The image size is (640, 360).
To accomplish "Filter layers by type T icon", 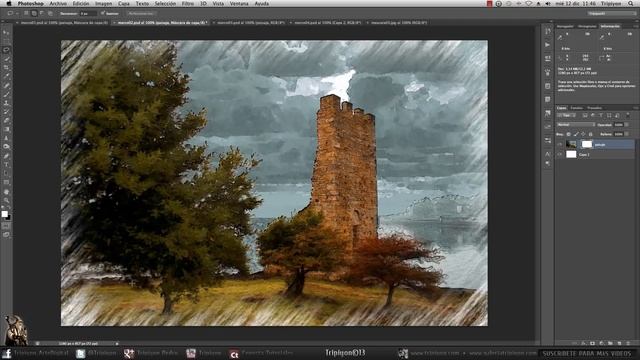I will [600, 116].
